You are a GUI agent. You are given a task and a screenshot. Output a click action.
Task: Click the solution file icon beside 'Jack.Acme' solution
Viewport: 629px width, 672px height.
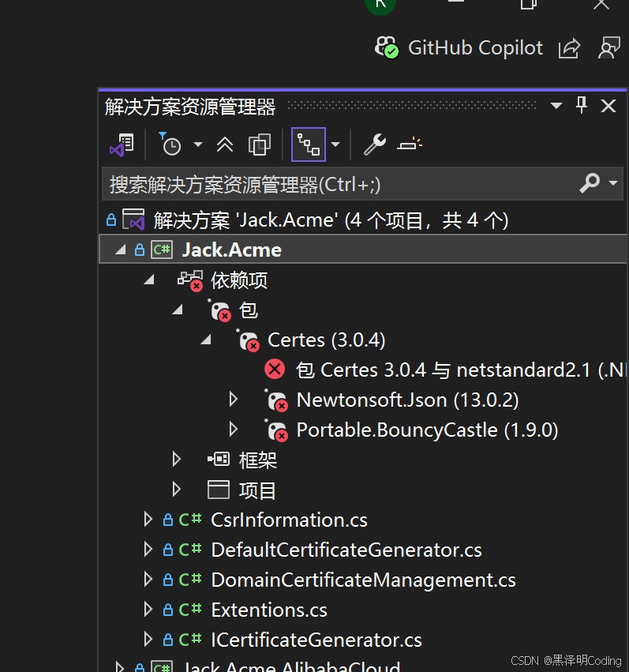(133, 220)
